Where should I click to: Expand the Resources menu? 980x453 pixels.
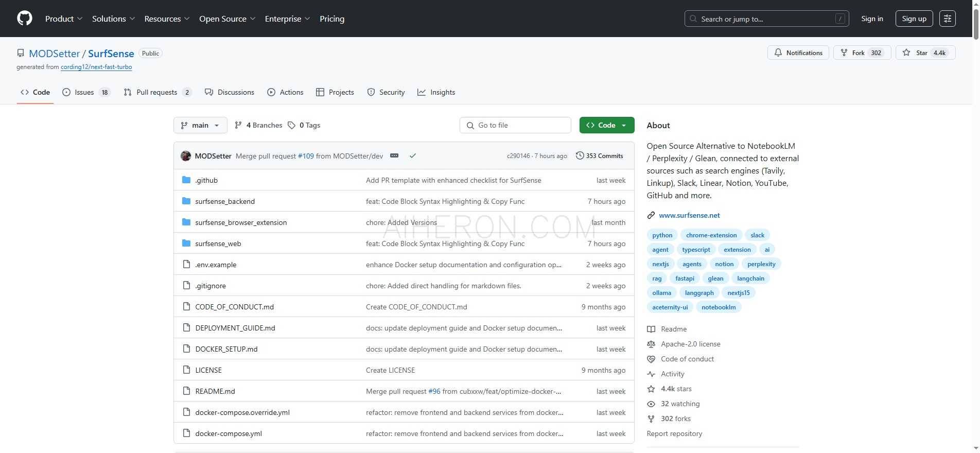pos(167,19)
